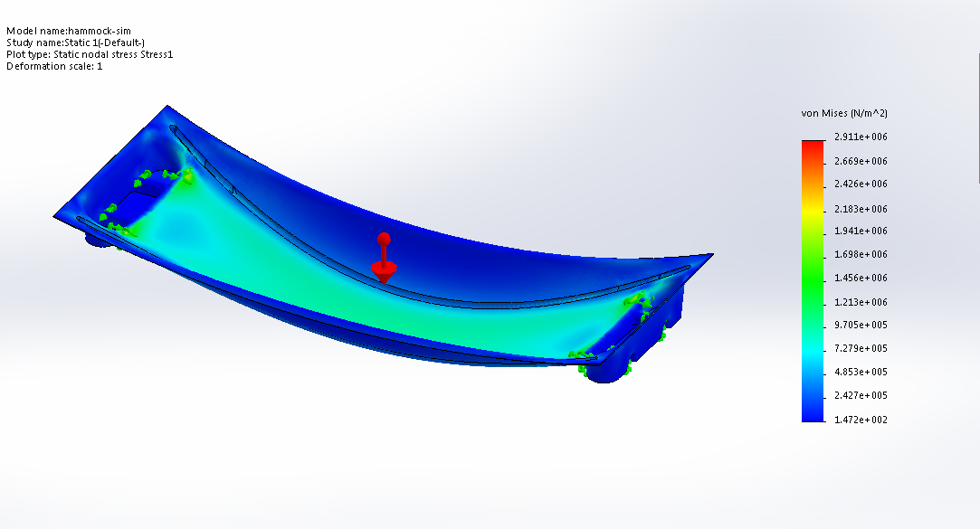The image size is (980, 529).
Task: Click the legend value 1.456e+006
Action: coord(861,278)
